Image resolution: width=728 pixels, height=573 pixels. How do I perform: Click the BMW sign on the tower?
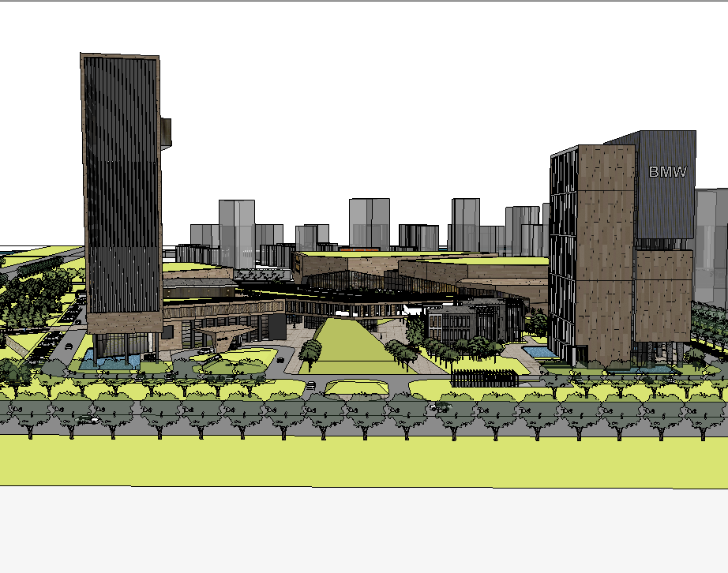[x=668, y=172]
